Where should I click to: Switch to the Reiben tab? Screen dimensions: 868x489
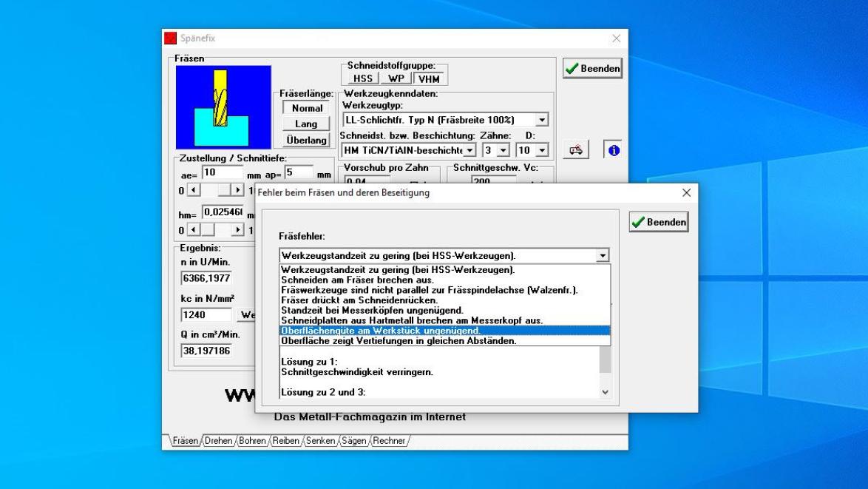[285, 441]
